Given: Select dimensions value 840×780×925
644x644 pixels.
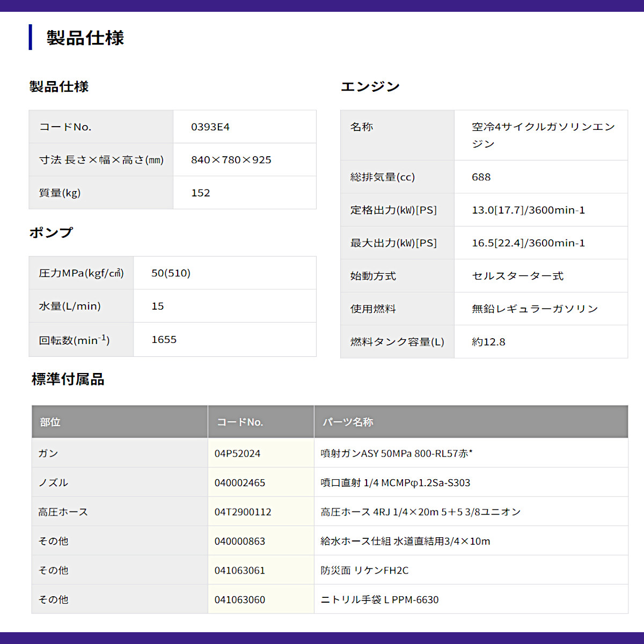Looking at the screenshot, I should pyautogui.click(x=231, y=160).
